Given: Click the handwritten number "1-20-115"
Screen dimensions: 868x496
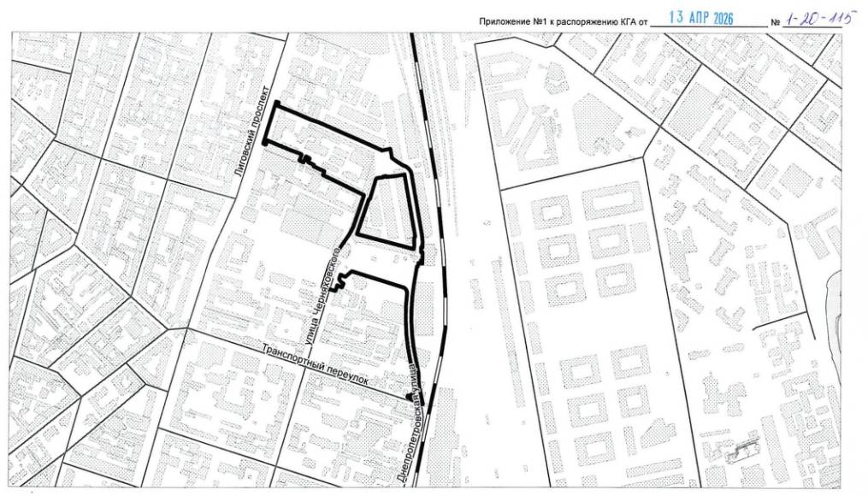Looking at the screenshot, I should coord(812,18).
